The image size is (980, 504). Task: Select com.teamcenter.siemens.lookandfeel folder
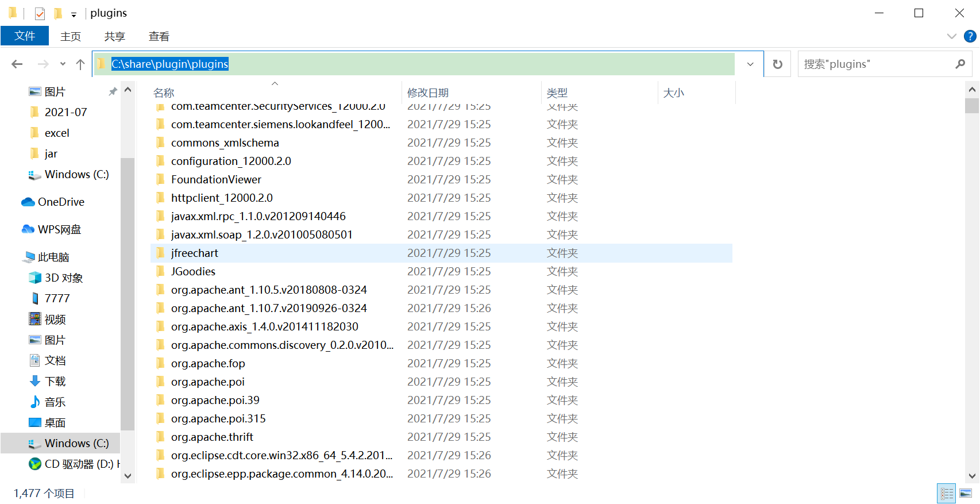pos(281,124)
